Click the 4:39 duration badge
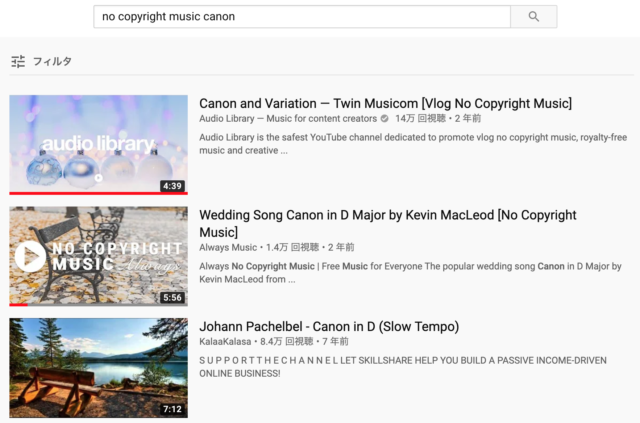 tap(172, 186)
